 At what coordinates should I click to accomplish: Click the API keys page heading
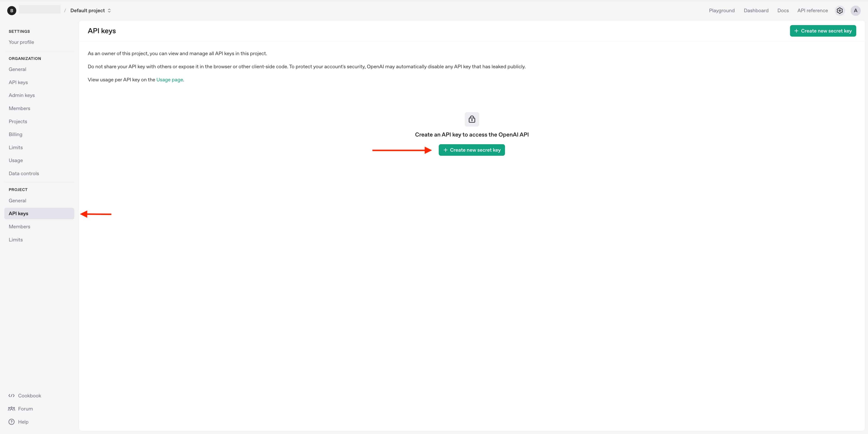pos(102,31)
